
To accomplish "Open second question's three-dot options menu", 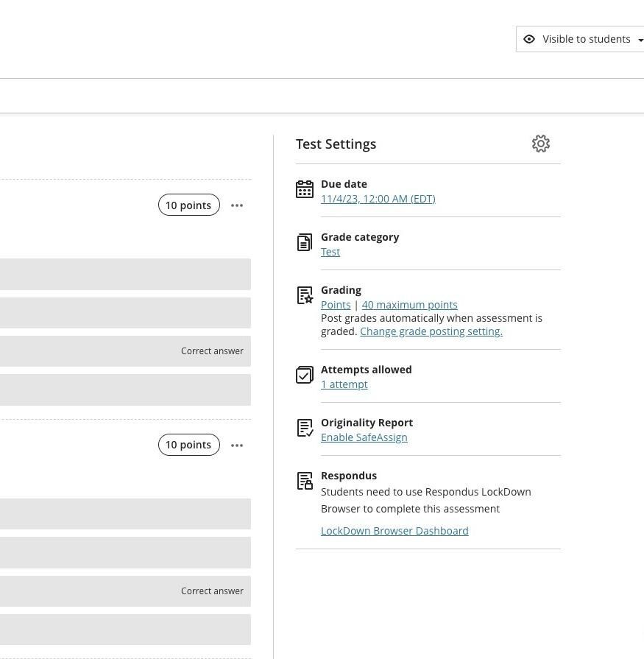I will (237, 445).
